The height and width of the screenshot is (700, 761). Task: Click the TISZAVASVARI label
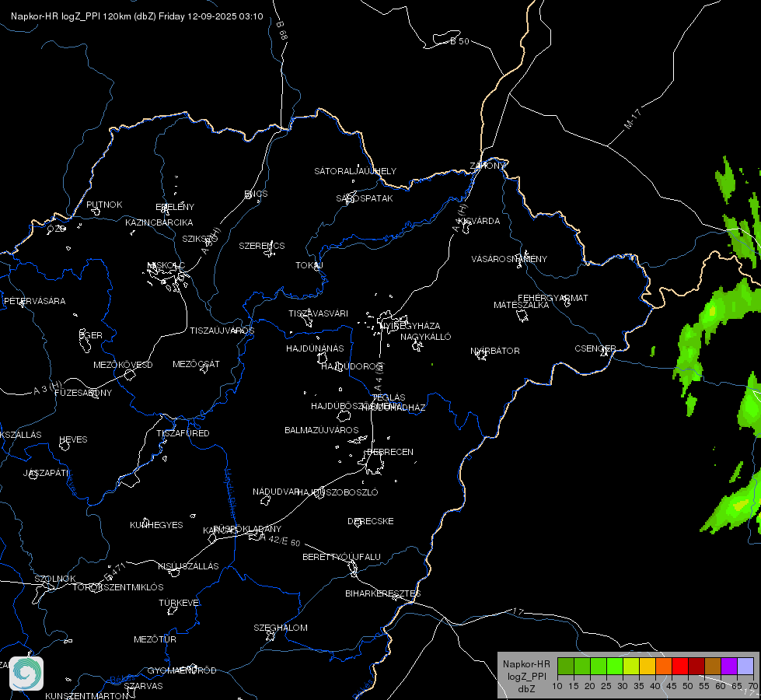coord(319,313)
